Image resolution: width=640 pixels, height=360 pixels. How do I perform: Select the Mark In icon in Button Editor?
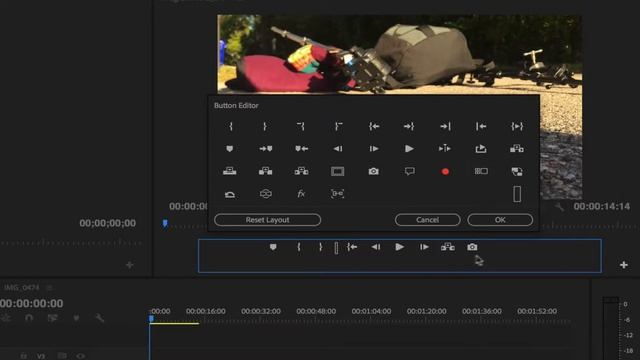(x=230, y=127)
